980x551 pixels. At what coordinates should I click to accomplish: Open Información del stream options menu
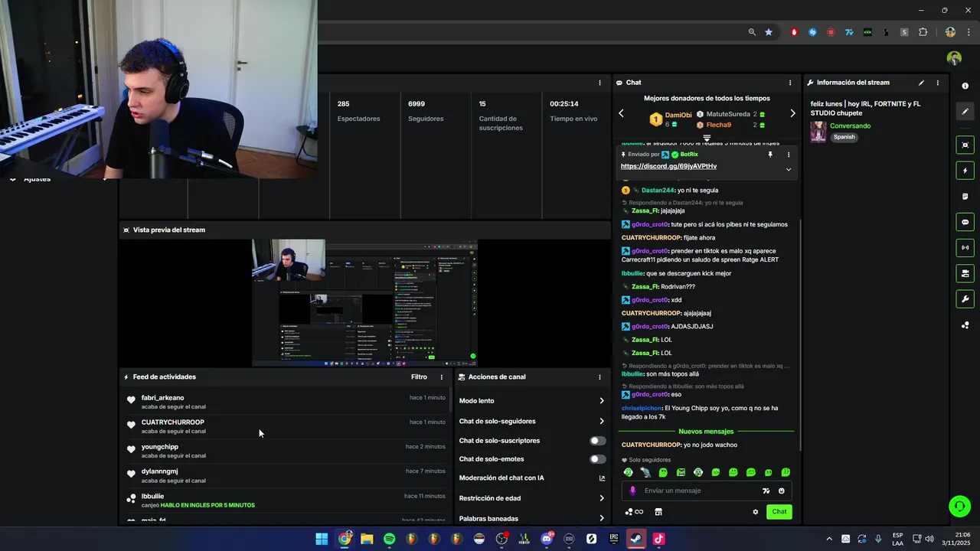coord(938,83)
